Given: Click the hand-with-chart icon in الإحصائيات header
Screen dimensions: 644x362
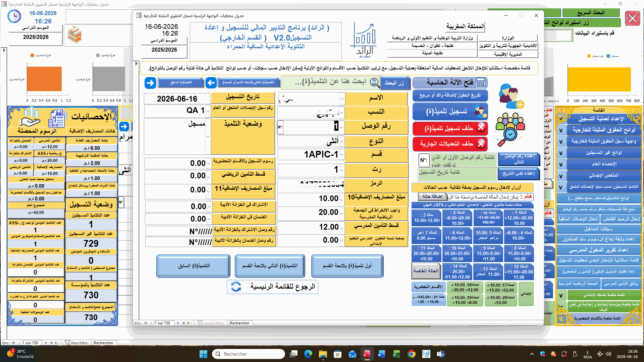Looking at the screenshot, I should tap(30, 117).
